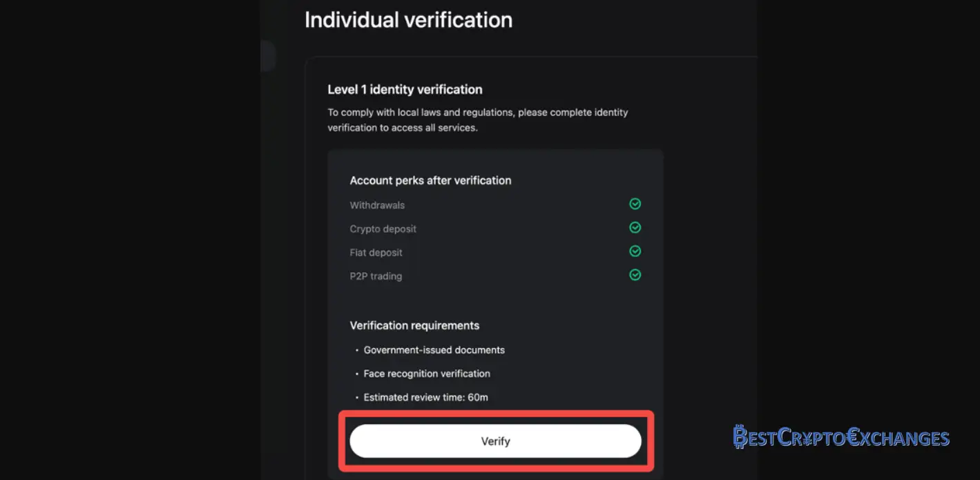Select the P2P trading perk label
Screen dimensions: 980x480
376,276
